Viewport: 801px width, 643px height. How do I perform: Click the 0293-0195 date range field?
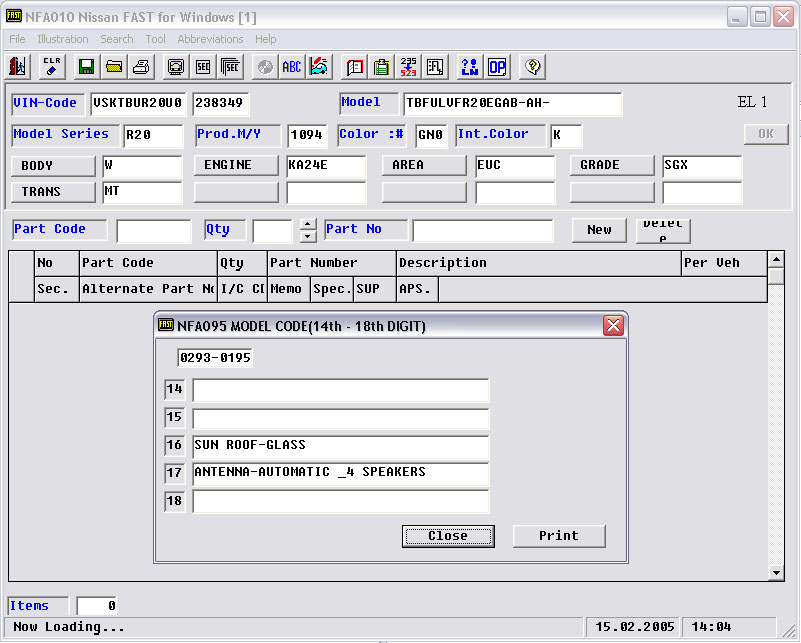click(x=215, y=358)
